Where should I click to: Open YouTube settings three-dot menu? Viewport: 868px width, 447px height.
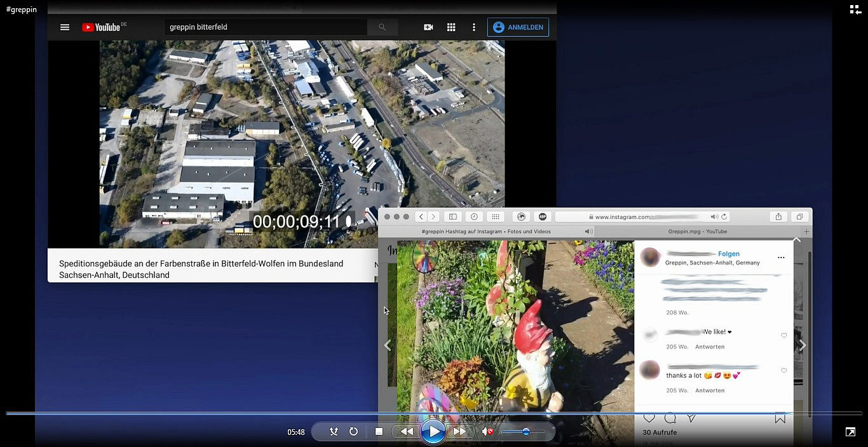click(x=473, y=27)
